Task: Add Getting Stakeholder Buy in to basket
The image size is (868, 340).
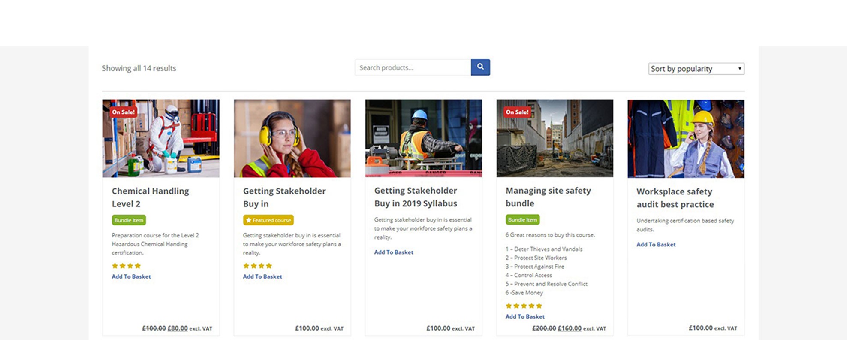Action: (262, 276)
